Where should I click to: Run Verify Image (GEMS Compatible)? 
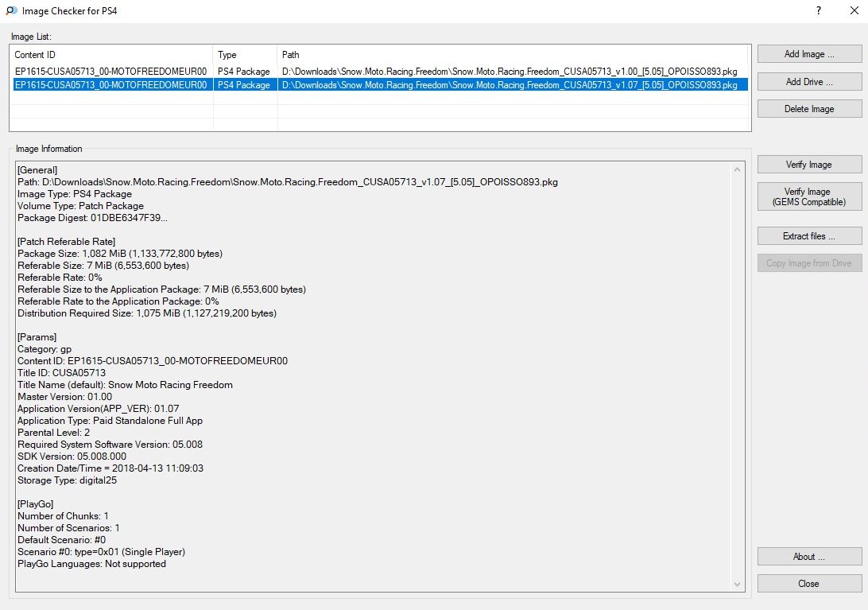[x=809, y=196]
